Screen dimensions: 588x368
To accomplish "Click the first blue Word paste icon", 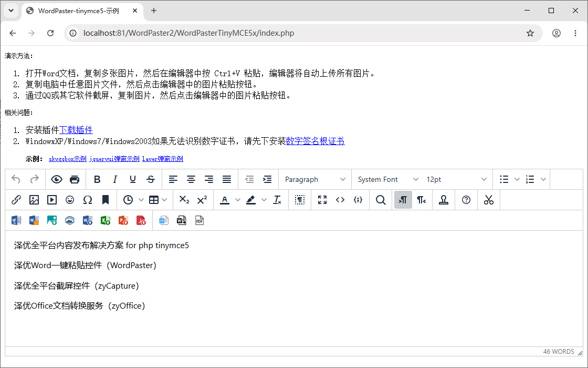I will click(16, 220).
